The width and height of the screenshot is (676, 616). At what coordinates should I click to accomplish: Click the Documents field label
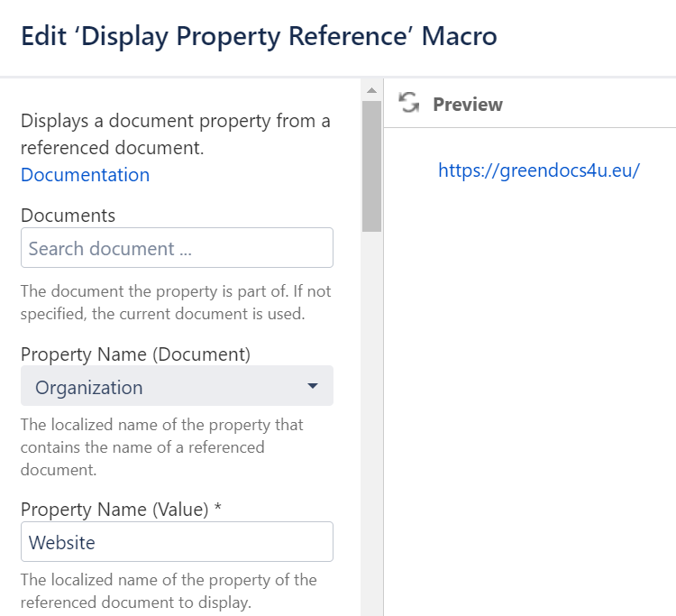68,216
